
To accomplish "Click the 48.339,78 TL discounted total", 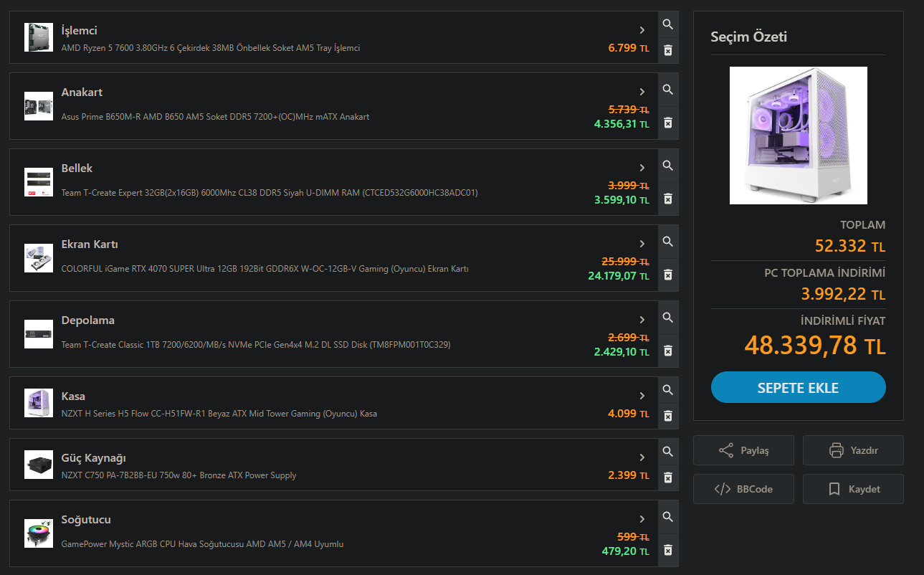I will point(815,346).
